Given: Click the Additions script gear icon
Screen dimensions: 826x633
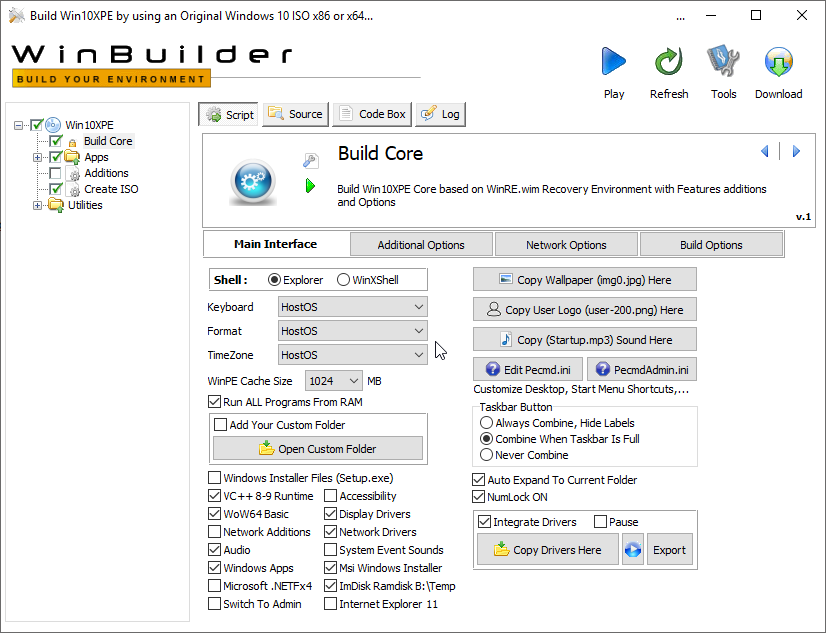Looking at the screenshot, I should 73,173.
